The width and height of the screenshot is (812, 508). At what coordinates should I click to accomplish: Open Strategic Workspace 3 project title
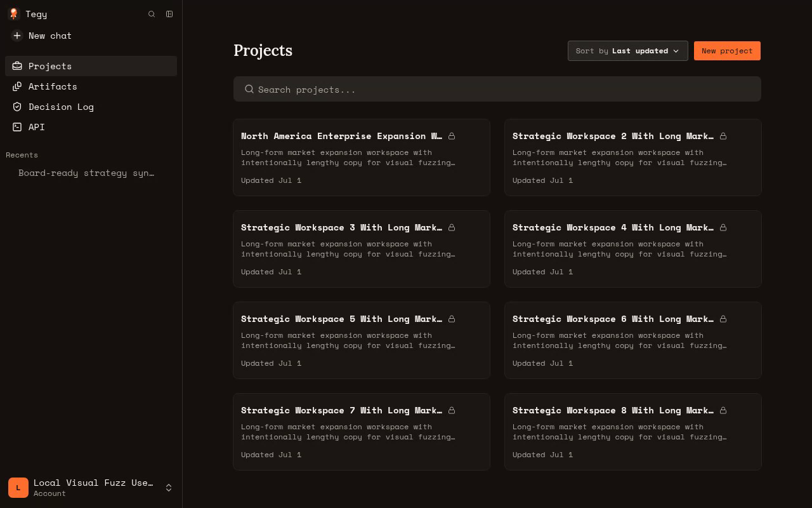click(x=342, y=227)
